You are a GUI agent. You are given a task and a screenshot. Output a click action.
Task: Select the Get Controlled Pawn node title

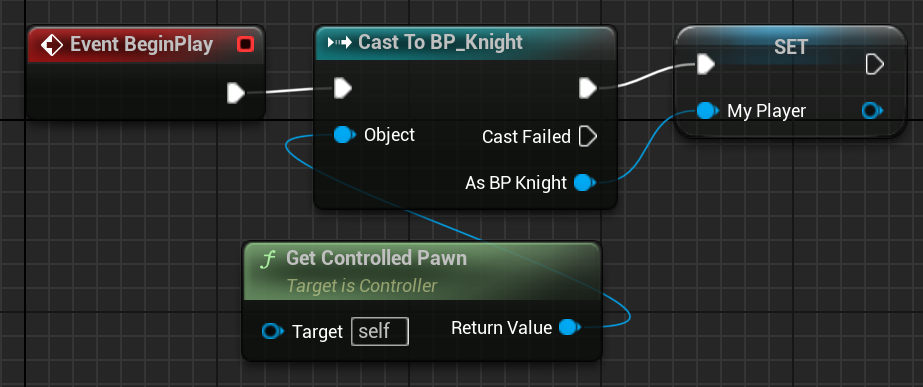[x=376, y=258]
